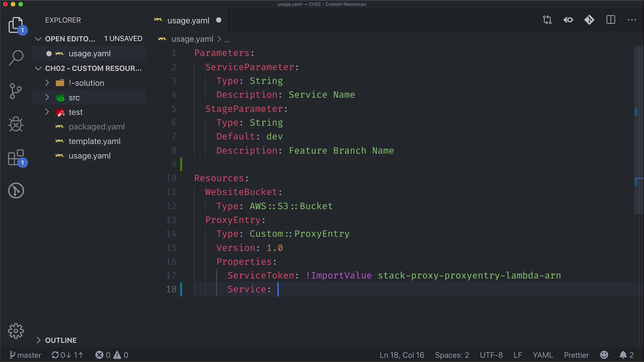644x362 pixels.
Task: Expand the test folder
Action: pyautogui.click(x=75, y=112)
